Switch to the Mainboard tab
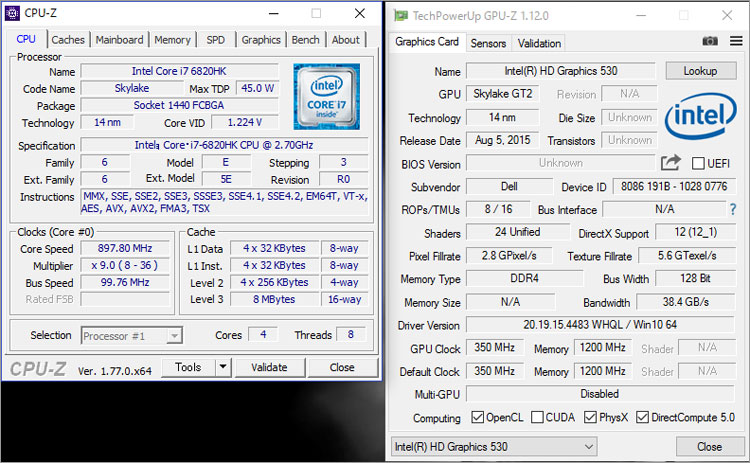Screen dimensions: 750x463 pos(119,40)
